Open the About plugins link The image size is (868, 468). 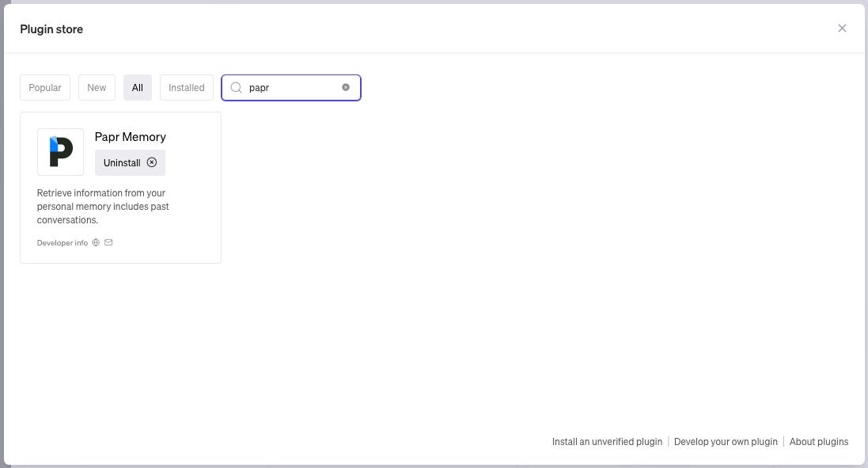click(x=819, y=441)
